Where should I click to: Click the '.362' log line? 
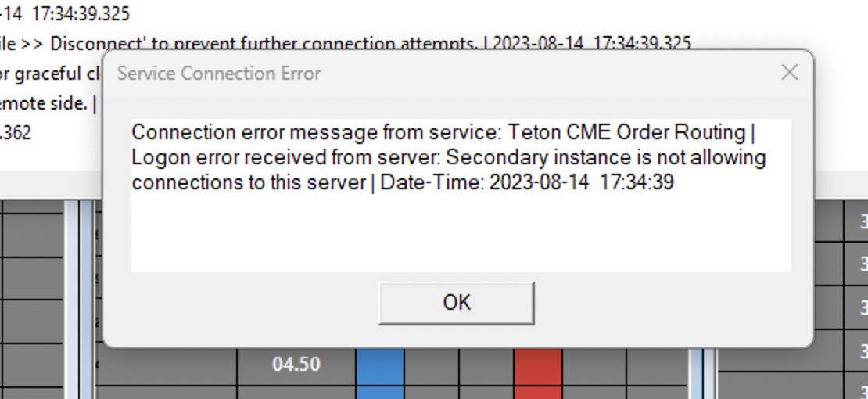click(16, 133)
